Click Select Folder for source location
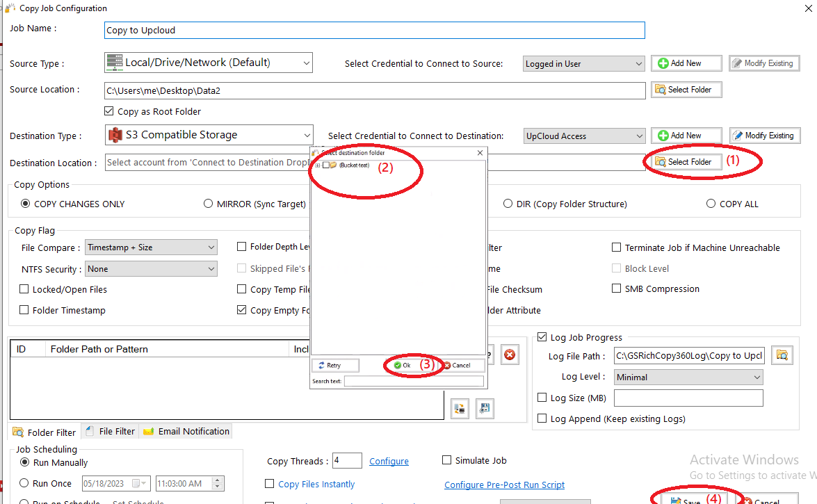 [686, 90]
